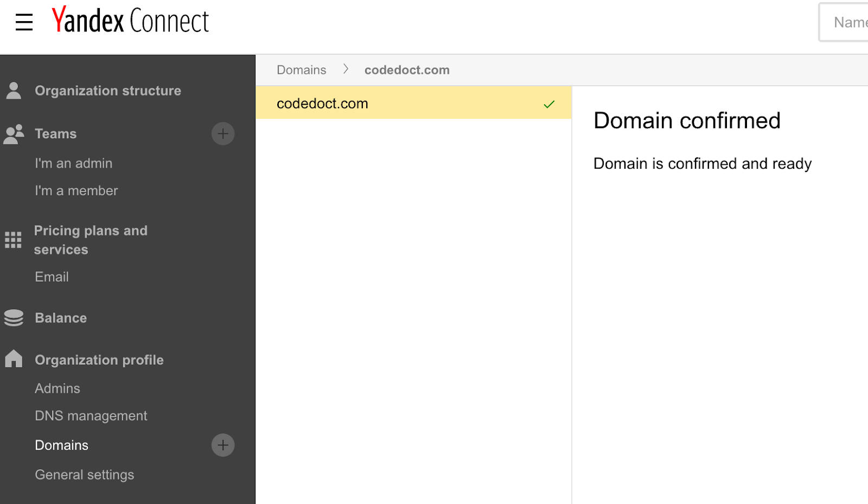Click the Name search input field
Image resolution: width=868 pixels, height=504 pixels.
pyautogui.click(x=846, y=22)
